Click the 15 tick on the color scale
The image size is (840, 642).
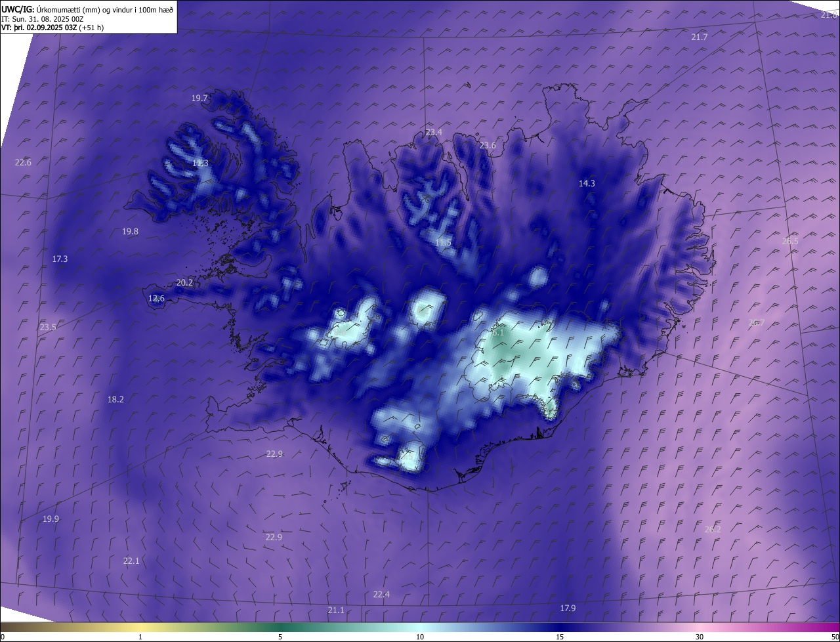(x=560, y=637)
